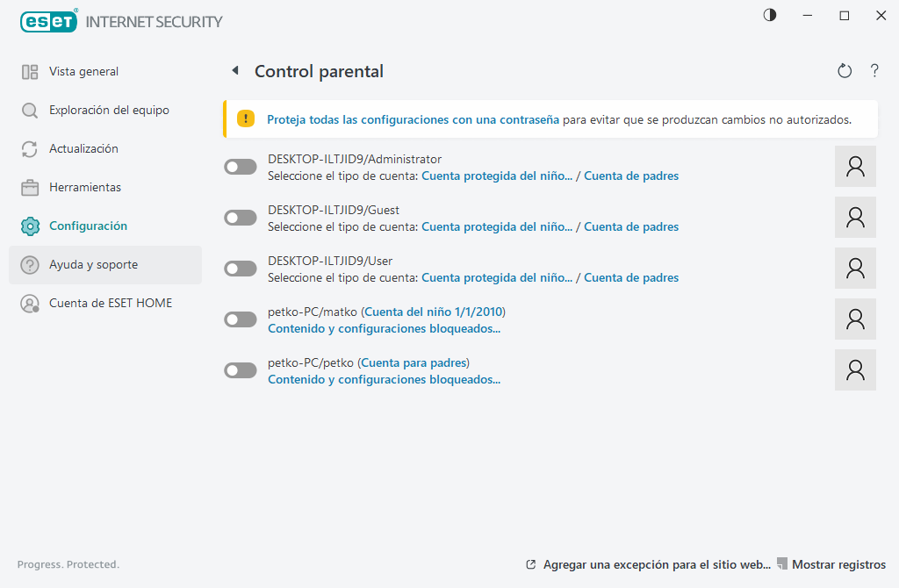Open user avatar icon for DESKTOP-ILTJID9/Administrator
The image size is (899, 588).
855,167
